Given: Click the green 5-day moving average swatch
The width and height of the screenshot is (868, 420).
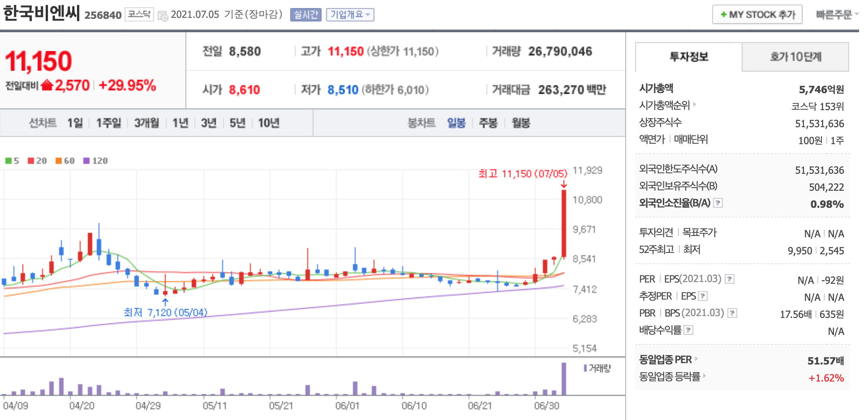Looking at the screenshot, I should (x=9, y=161).
